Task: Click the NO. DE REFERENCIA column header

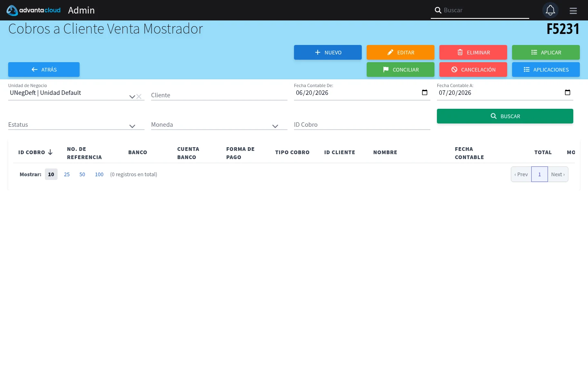Action: coord(85,153)
